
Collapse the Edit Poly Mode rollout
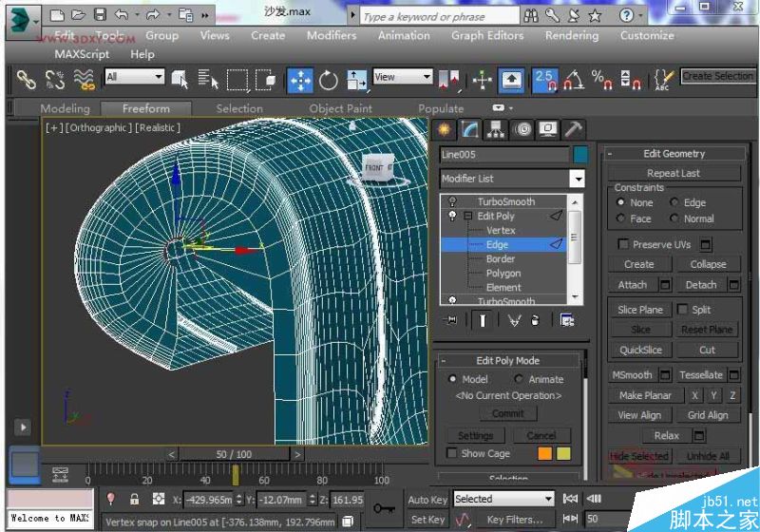(444, 361)
